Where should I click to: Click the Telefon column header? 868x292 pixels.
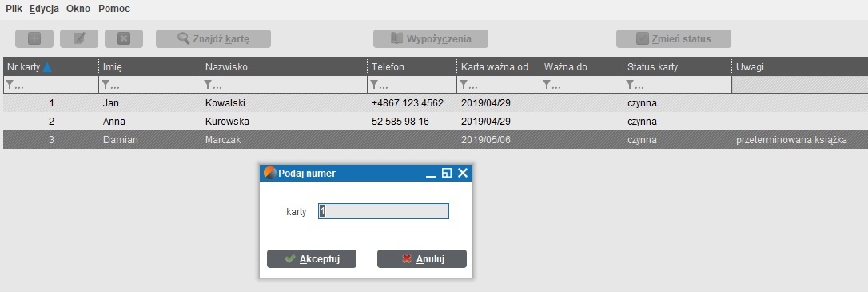[x=412, y=67]
